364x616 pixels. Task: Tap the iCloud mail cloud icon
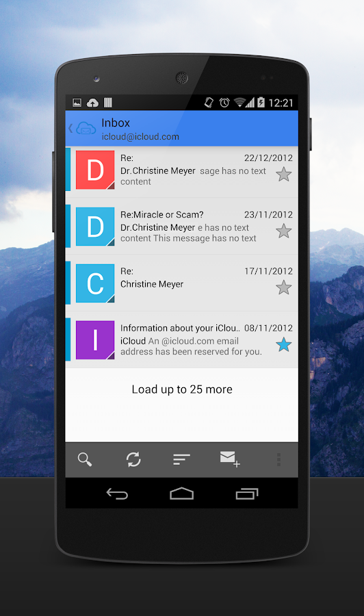86,128
